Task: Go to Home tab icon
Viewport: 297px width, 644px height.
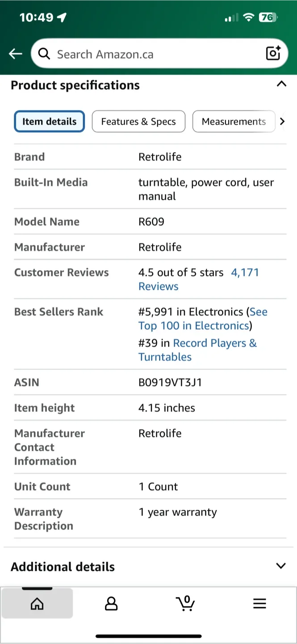Action: pyautogui.click(x=37, y=604)
